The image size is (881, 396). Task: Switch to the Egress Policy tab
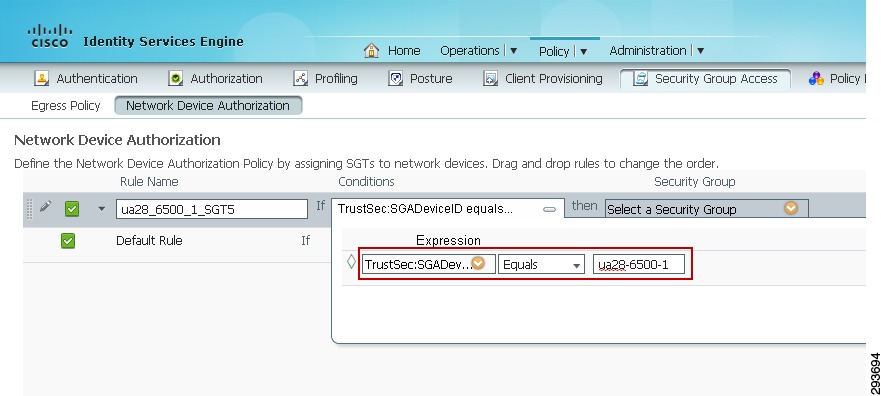(66, 106)
